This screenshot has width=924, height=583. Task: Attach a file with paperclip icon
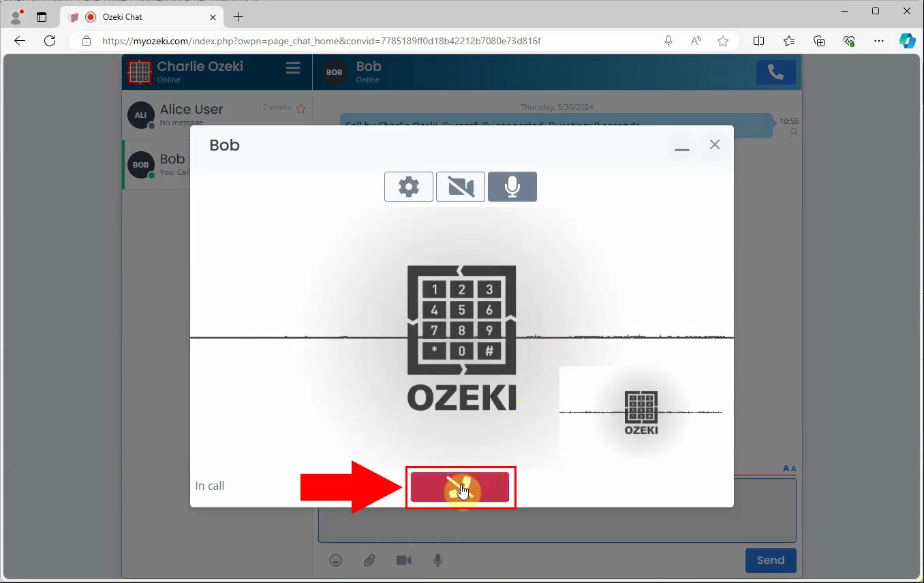click(x=369, y=561)
